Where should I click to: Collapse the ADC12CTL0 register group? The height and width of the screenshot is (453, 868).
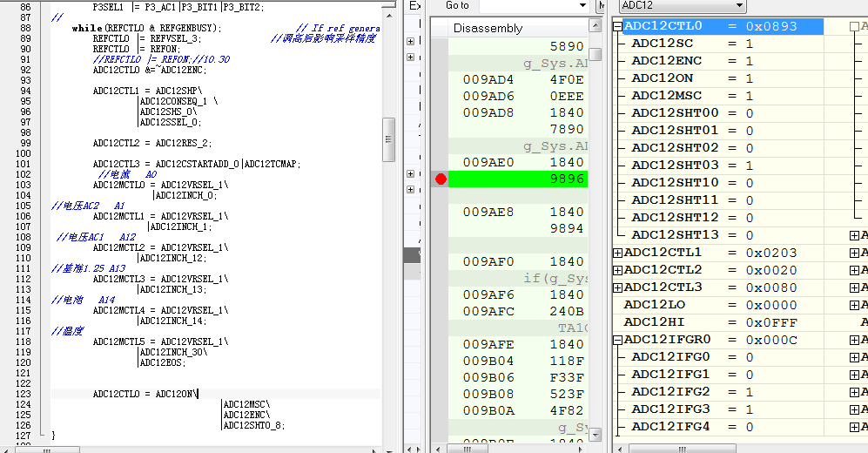[618, 26]
